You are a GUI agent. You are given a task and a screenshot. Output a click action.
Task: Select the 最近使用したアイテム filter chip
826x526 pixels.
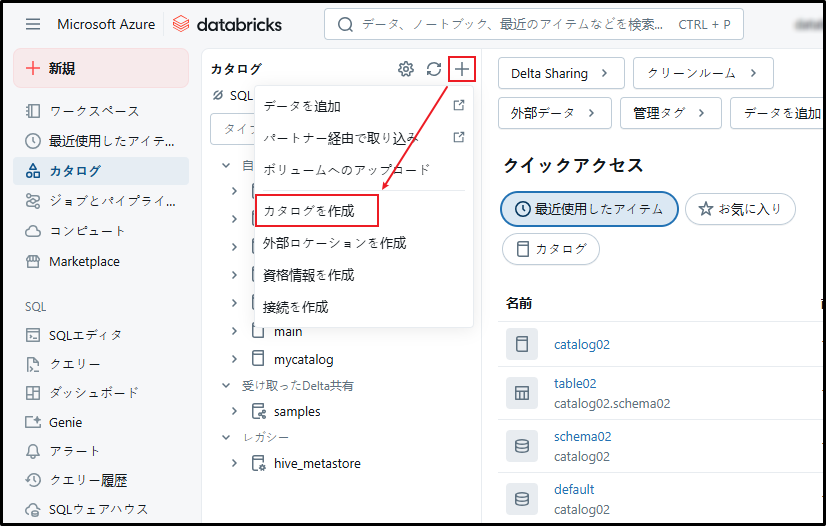(x=589, y=209)
